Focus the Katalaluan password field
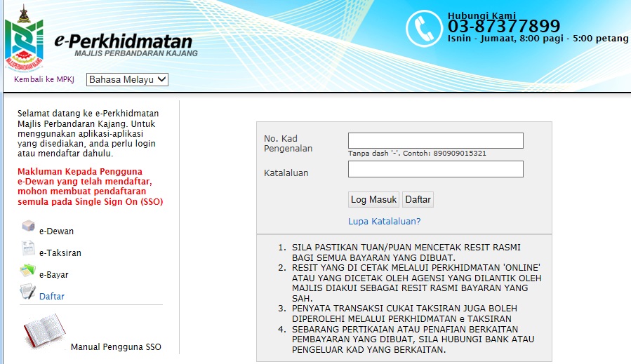Screen dimensions: 631x364 [x=436, y=169]
